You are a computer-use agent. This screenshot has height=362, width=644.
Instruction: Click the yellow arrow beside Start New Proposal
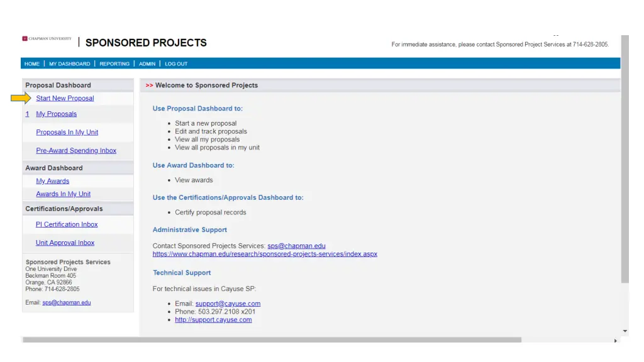tap(21, 98)
